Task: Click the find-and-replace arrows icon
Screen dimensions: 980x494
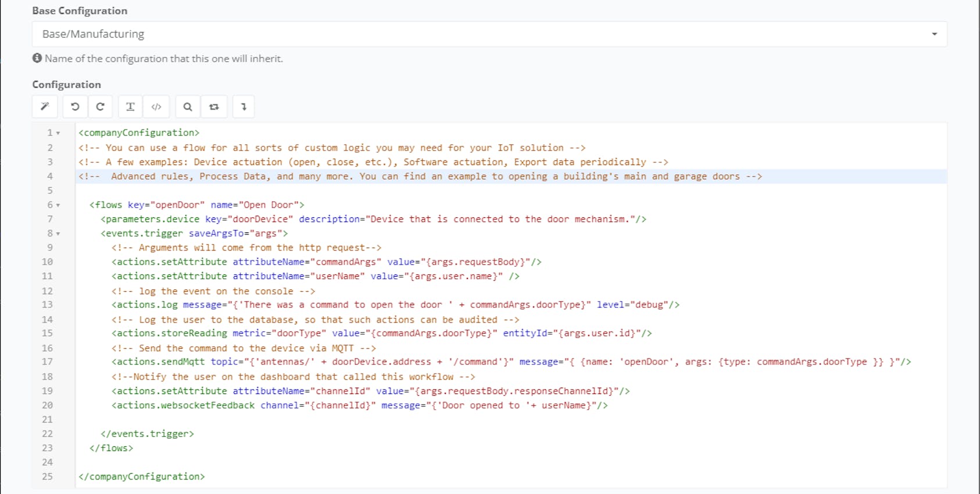Action: 214,107
